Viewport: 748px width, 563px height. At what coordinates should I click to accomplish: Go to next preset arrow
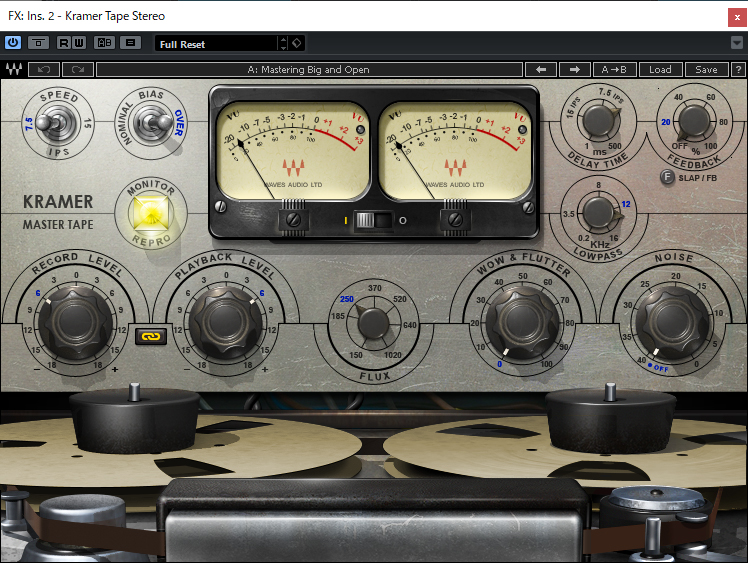coord(574,70)
